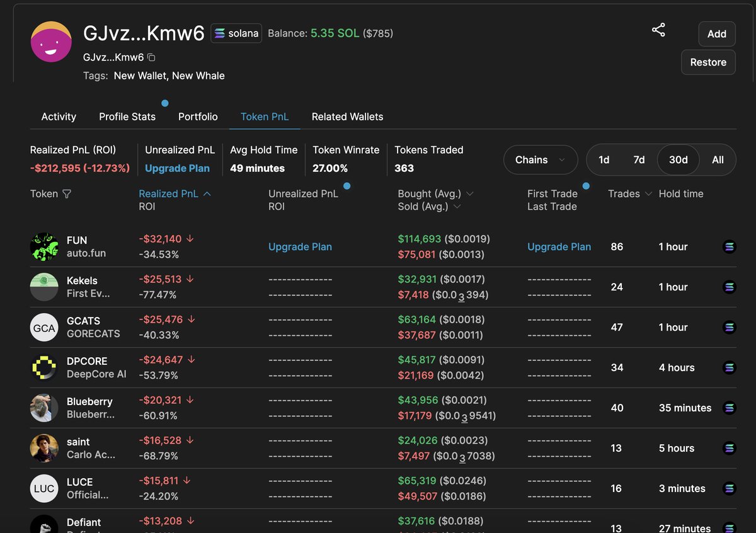Open the Related Wallets tab

point(347,117)
